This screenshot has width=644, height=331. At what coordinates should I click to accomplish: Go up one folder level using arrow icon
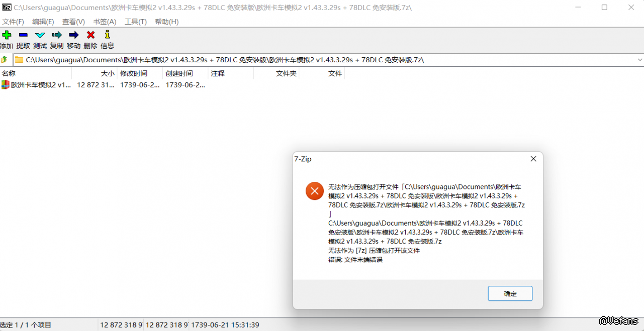[4, 60]
